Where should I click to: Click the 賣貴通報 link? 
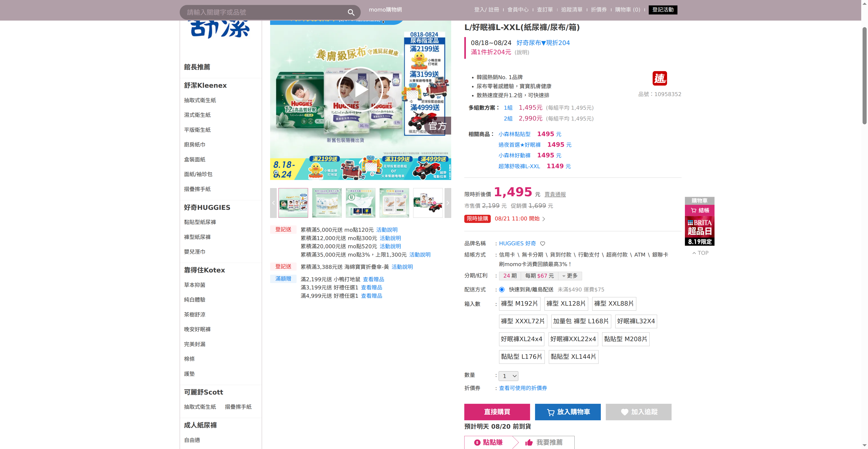tap(555, 194)
